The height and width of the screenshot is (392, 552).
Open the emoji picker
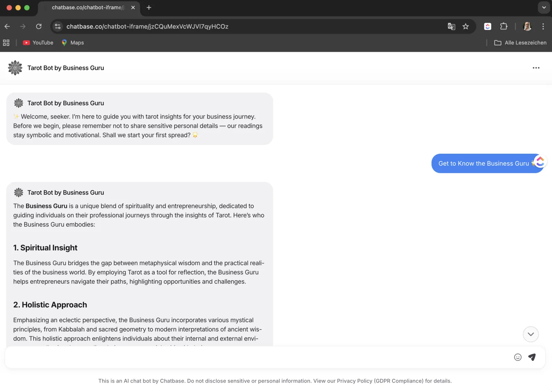(518, 357)
